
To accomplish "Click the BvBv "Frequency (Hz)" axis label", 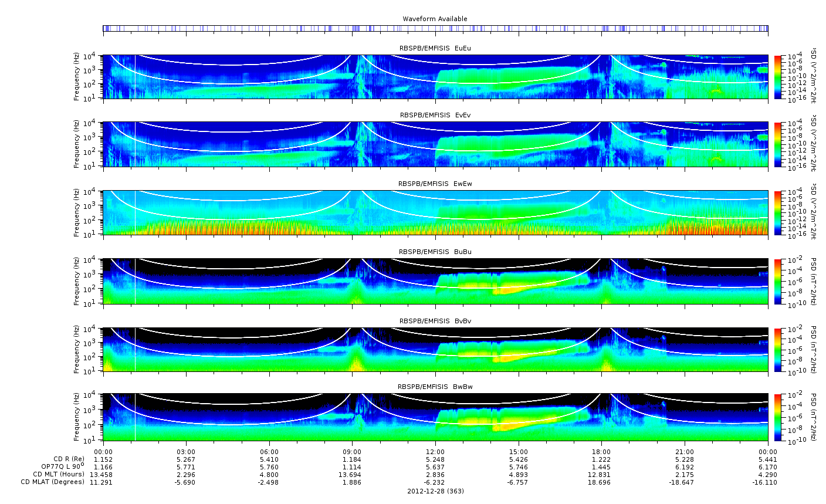I will (x=77, y=350).
